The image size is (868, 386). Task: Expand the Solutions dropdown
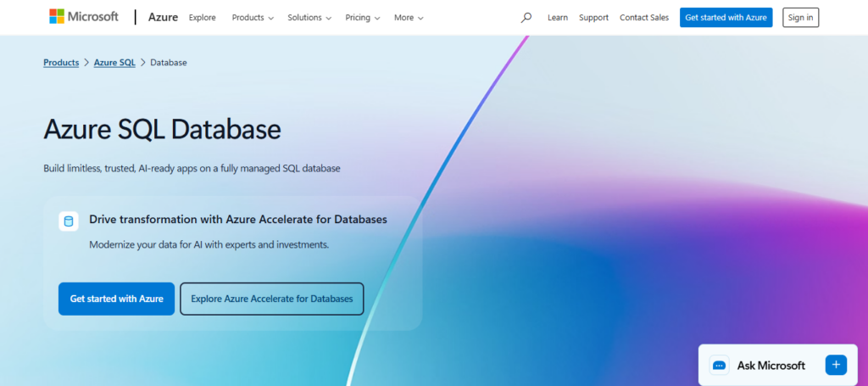pyautogui.click(x=309, y=18)
